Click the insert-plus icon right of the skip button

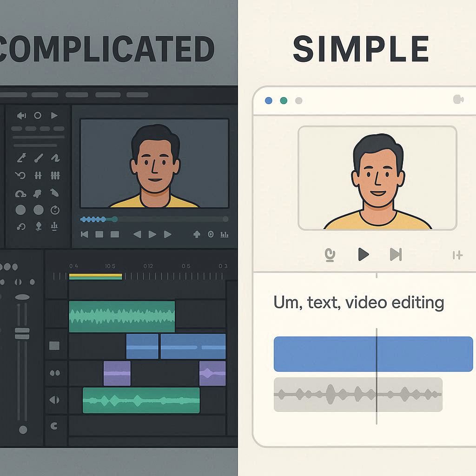[457, 255]
